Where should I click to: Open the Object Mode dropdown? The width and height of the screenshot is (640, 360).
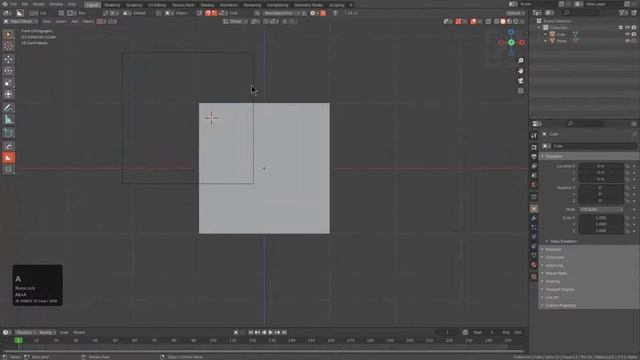(20, 21)
